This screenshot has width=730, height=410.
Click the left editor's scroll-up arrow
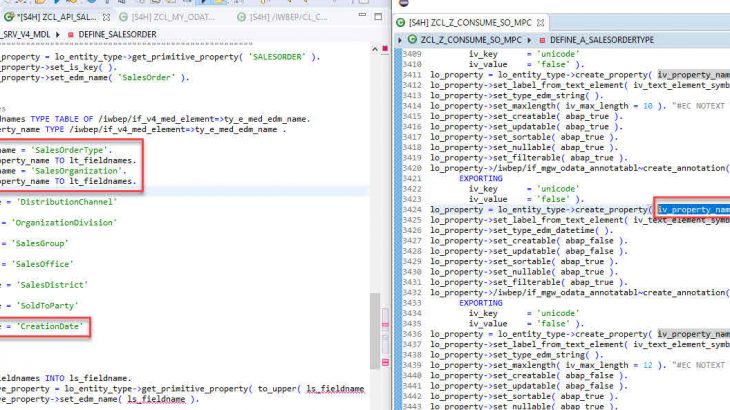(375, 49)
